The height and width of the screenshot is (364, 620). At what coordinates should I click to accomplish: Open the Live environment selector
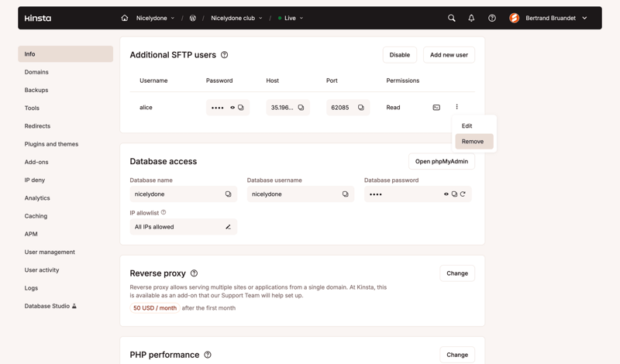click(291, 18)
